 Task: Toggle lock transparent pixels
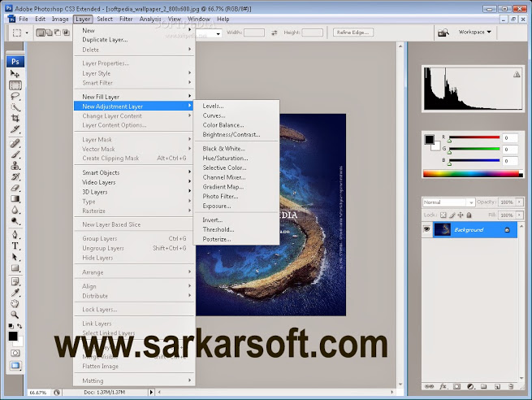pos(443,215)
